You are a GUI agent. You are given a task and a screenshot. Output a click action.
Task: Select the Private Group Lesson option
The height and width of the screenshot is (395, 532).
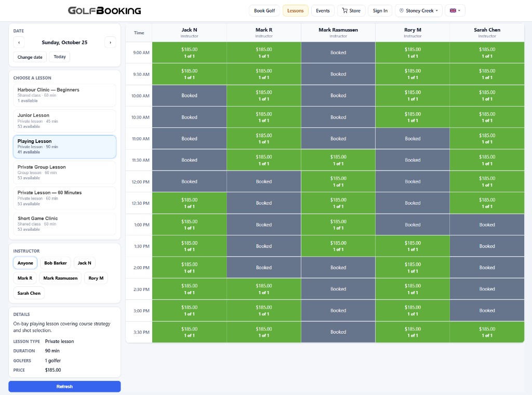tap(64, 173)
